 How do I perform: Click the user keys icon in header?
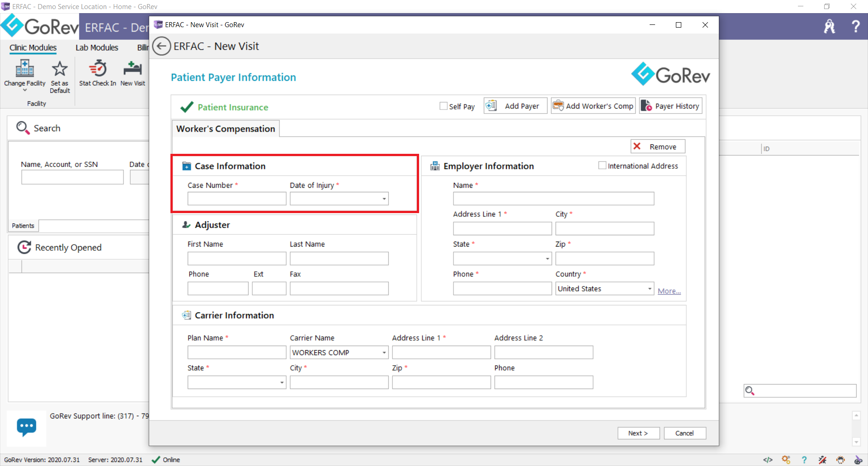(x=830, y=27)
